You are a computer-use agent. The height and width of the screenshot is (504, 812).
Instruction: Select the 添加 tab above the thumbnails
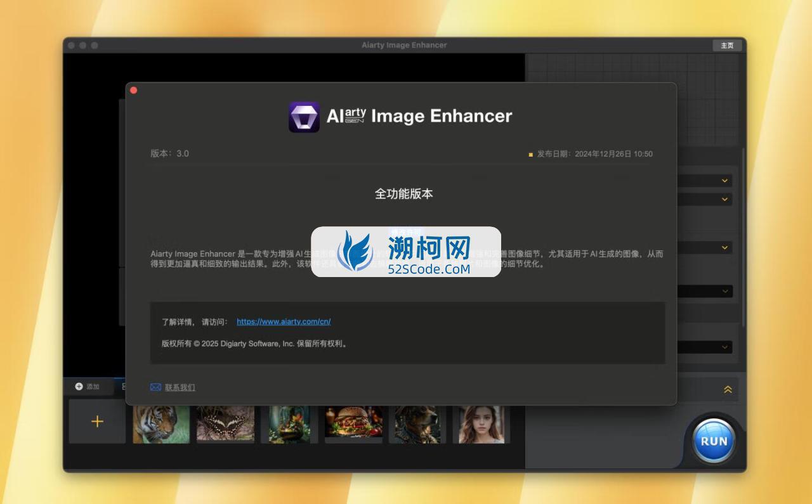click(x=88, y=386)
